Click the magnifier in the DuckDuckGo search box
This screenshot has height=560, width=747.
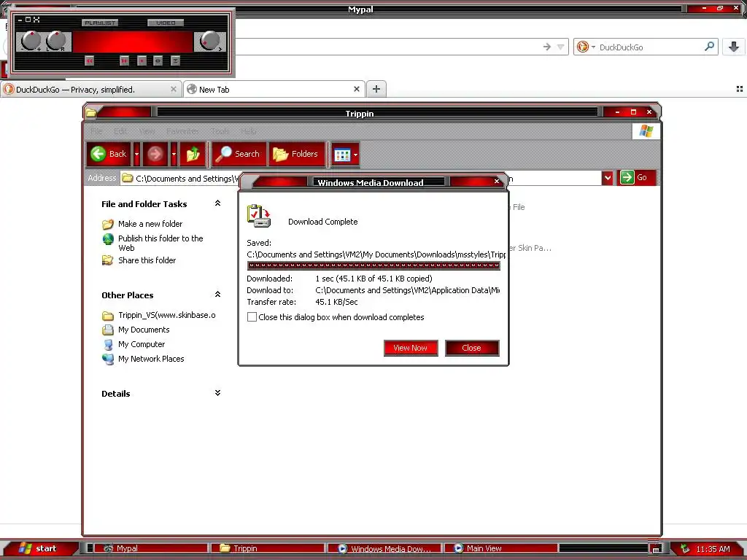[709, 46]
